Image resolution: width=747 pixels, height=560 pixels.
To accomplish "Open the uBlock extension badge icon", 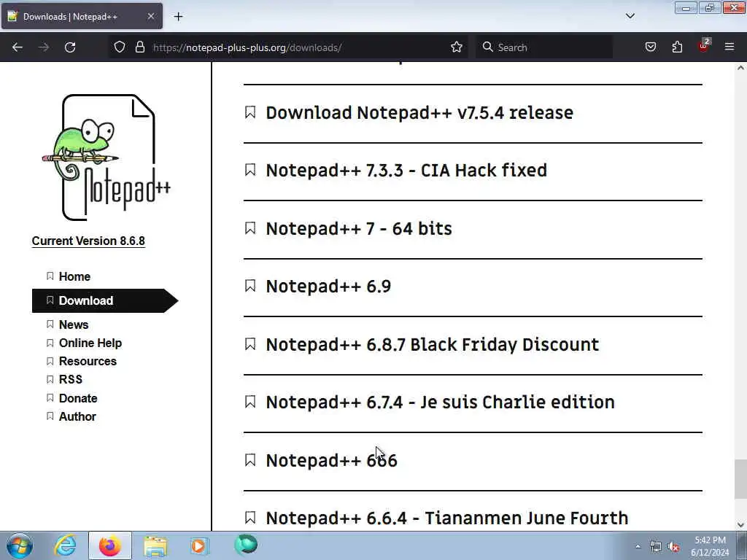I will [x=704, y=46].
